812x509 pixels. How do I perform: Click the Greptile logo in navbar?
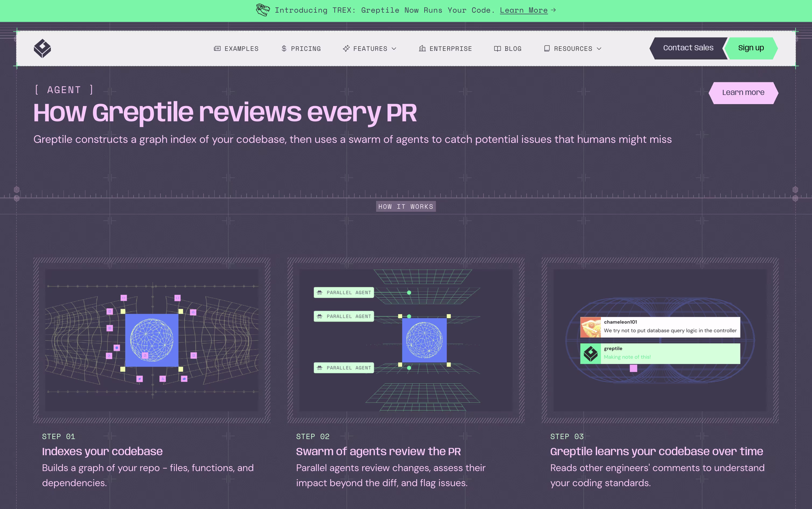tap(43, 48)
